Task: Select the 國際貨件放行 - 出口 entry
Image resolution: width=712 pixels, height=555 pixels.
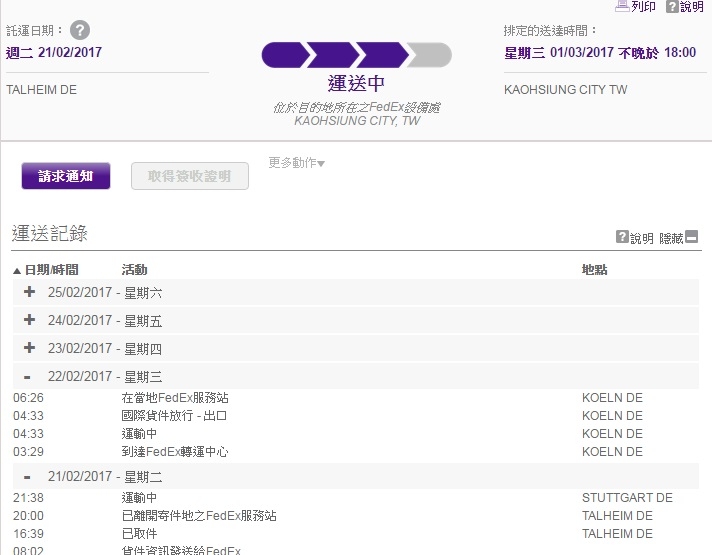Action: 174,416
